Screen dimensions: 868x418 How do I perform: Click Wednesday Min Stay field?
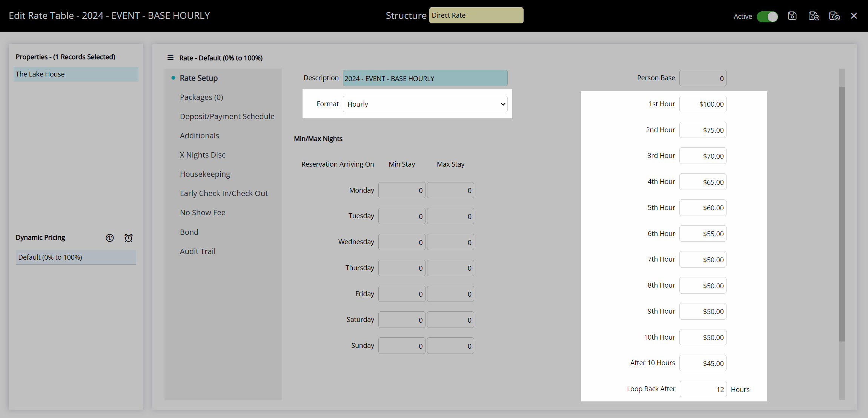(x=402, y=242)
